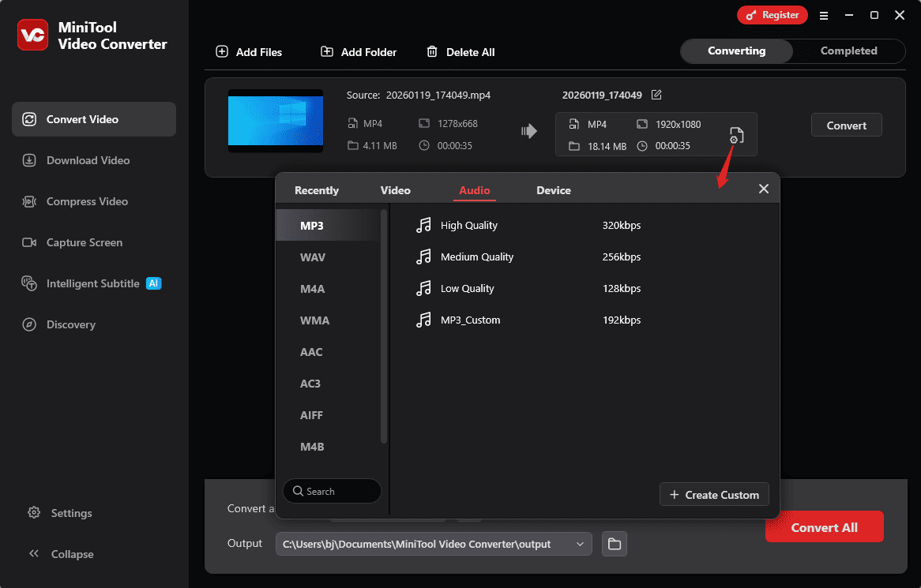Open the Capture Screen feature
The width and height of the screenshot is (921, 588).
[28, 242]
